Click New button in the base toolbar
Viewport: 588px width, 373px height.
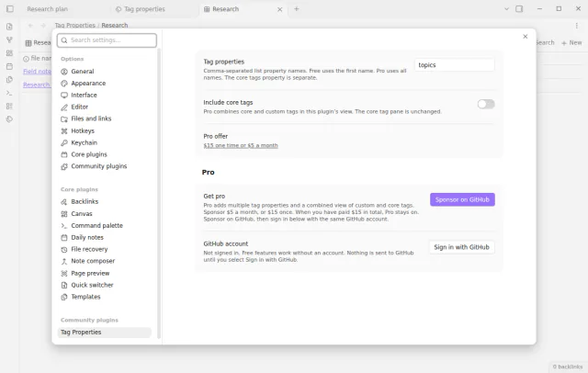[x=571, y=43]
